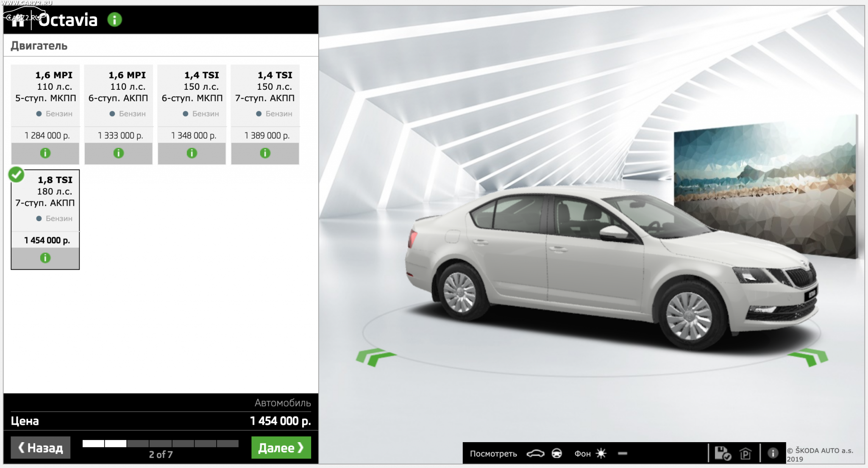This screenshot has height=468, width=868.
Task: Click the Octavia title
Action: coord(68,20)
